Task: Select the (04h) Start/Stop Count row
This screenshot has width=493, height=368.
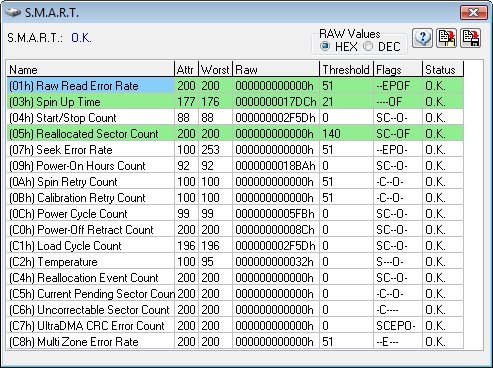Action: [x=235, y=118]
